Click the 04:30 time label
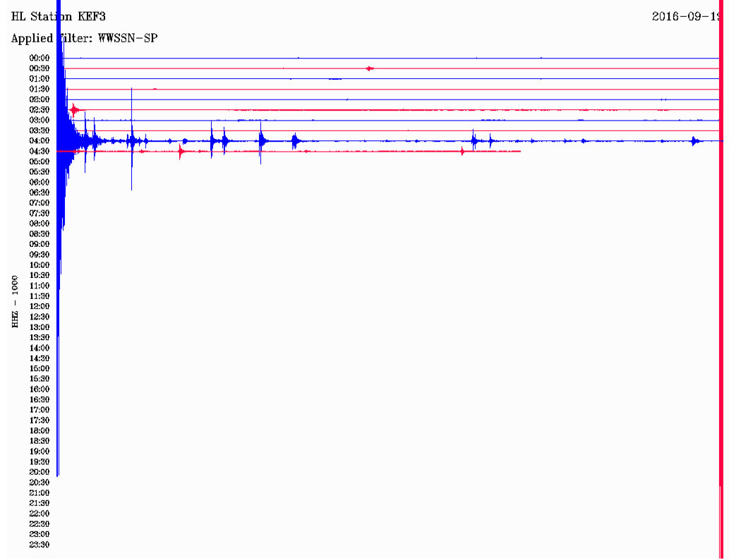Screen dimensions: 748x560 click(39, 152)
